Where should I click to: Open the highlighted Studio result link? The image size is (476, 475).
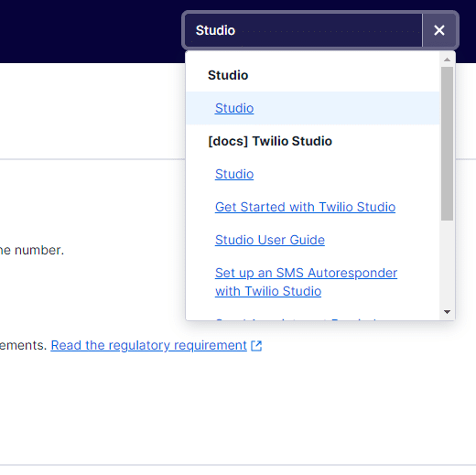[x=234, y=108]
